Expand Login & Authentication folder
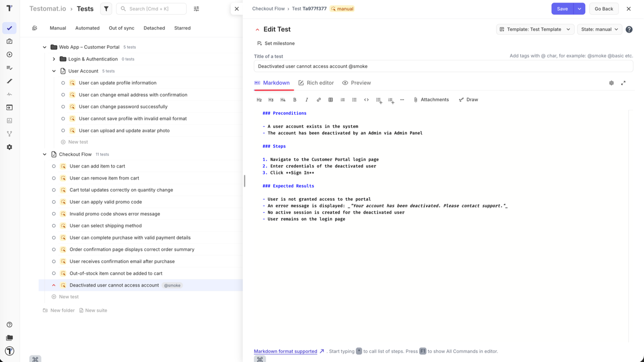 54,59
